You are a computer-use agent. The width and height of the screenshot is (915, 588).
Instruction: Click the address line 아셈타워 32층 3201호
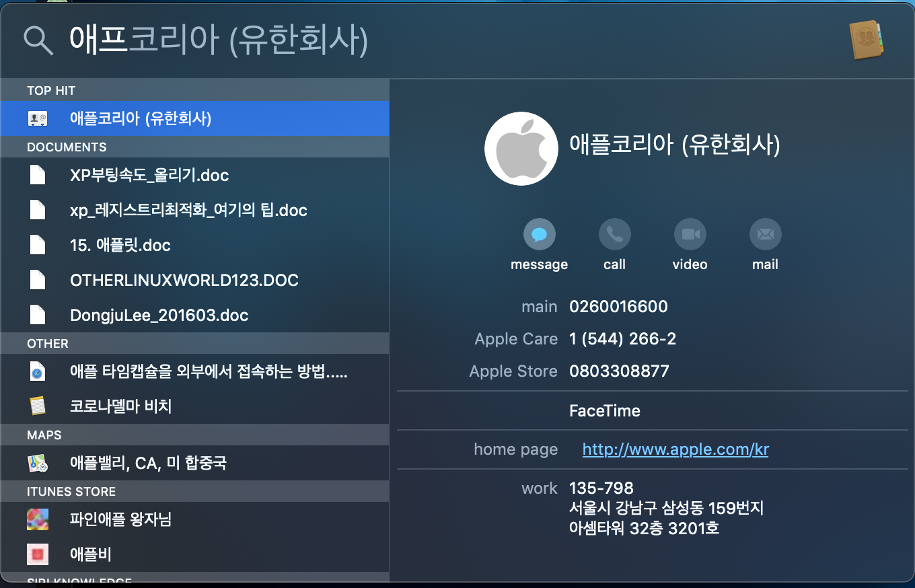click(x=645, y=528)
